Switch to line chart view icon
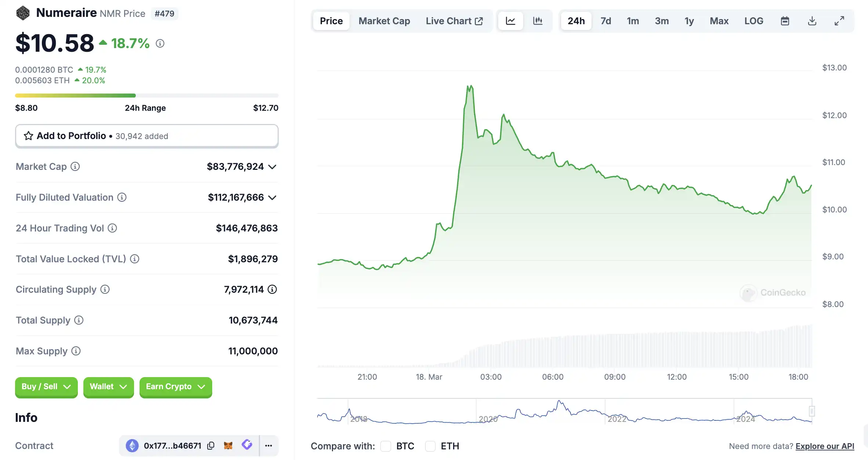This screenshot has width=868, height=460. click(510, 21)
